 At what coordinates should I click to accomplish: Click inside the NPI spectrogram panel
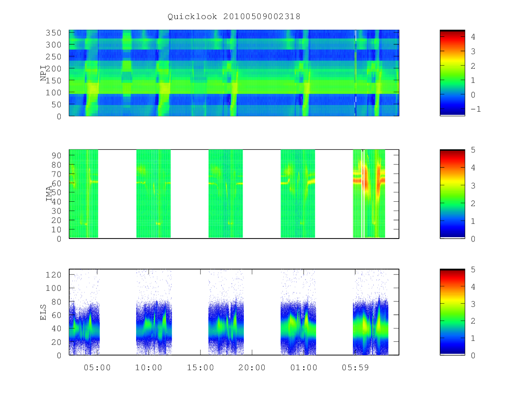pos(234,73)
